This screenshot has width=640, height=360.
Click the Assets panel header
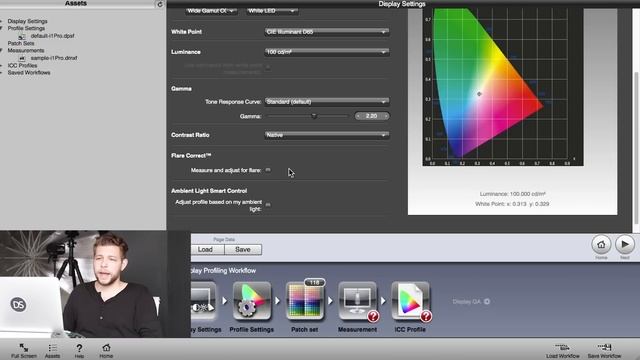tap(76, 4)
